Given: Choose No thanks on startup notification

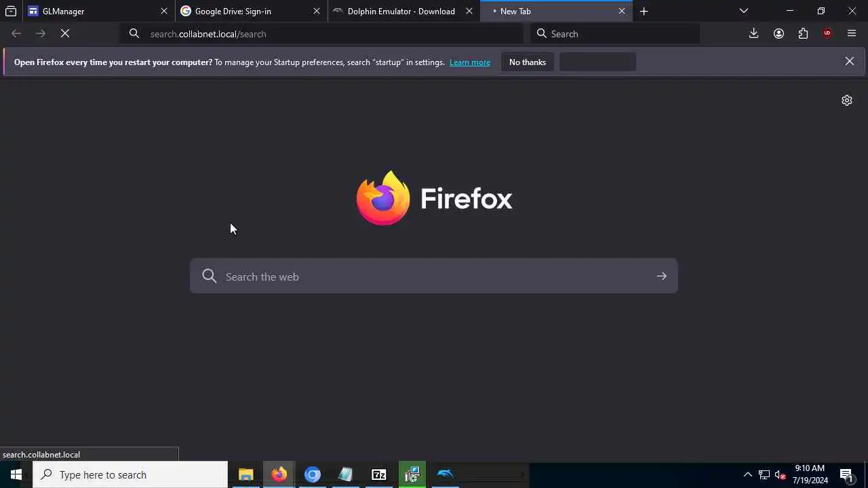Looking at the screenshot, I should [x=528, y=62].
